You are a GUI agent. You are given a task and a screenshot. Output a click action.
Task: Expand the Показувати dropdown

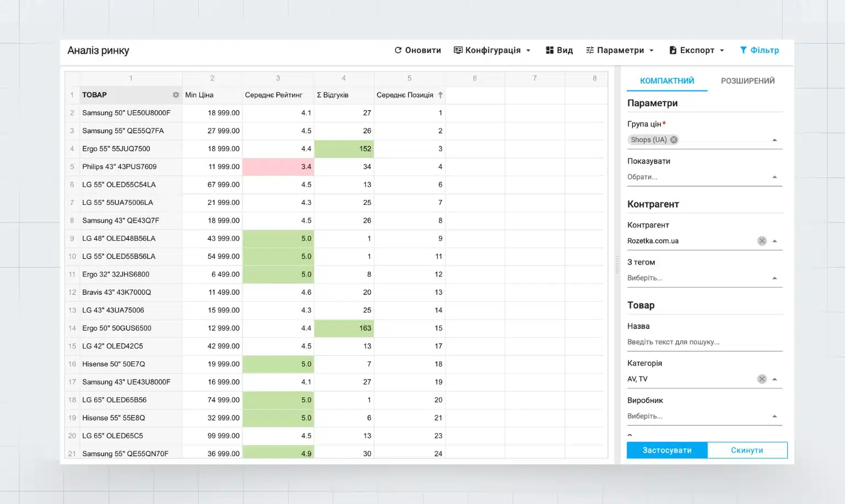pos(774,177)
